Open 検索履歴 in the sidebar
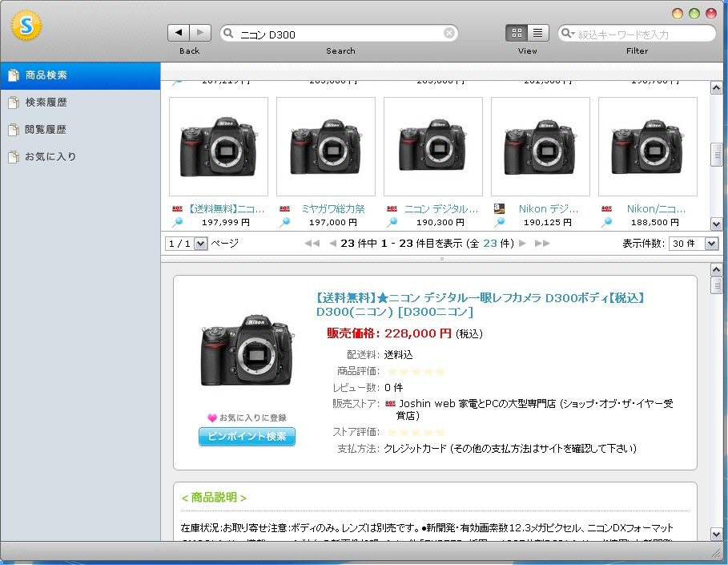728x565 pixels. tap(80, 103)
